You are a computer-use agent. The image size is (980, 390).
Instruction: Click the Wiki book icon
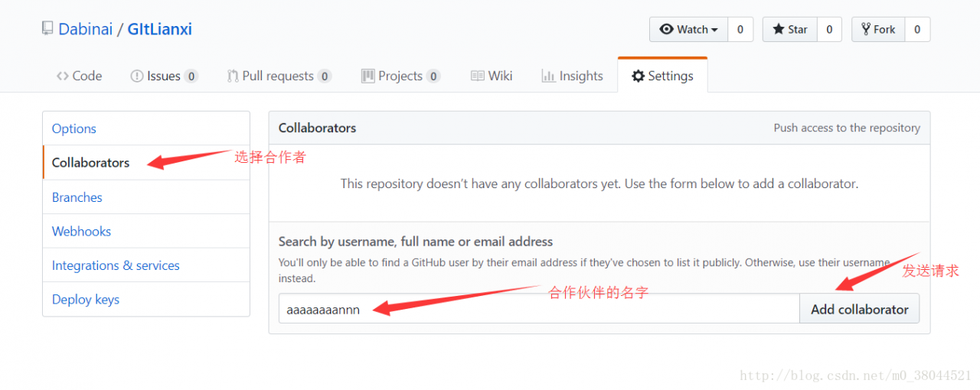click(x=478, y=76)
